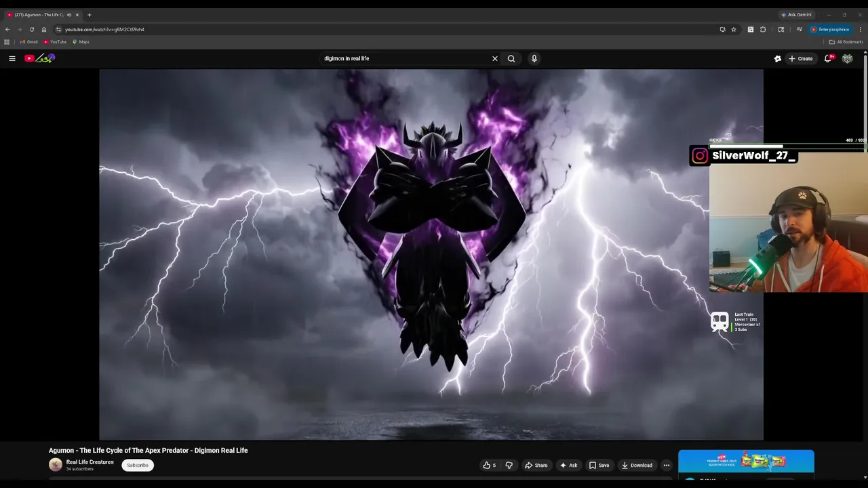Go forward in browser history
The image size is (868, 488).
click(x=20, y=29)
